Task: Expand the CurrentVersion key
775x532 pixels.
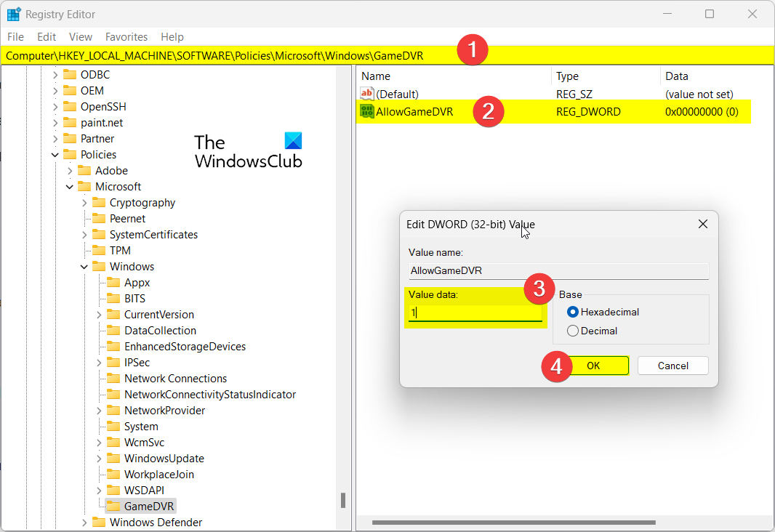Action: [99, 315]
